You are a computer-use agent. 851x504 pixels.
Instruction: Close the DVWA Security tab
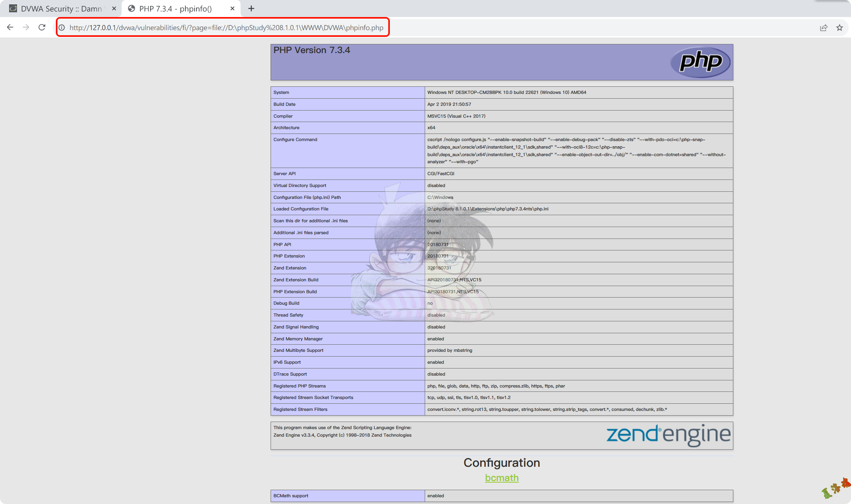click(114, 8)
